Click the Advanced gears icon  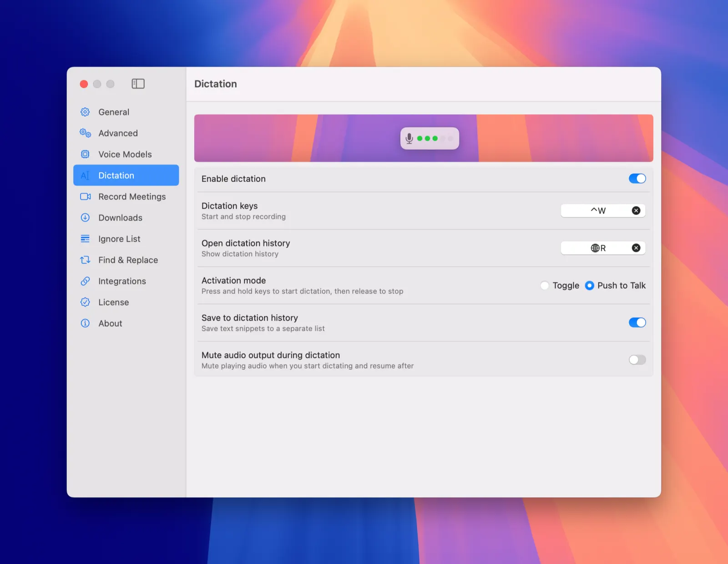(85, 133)
